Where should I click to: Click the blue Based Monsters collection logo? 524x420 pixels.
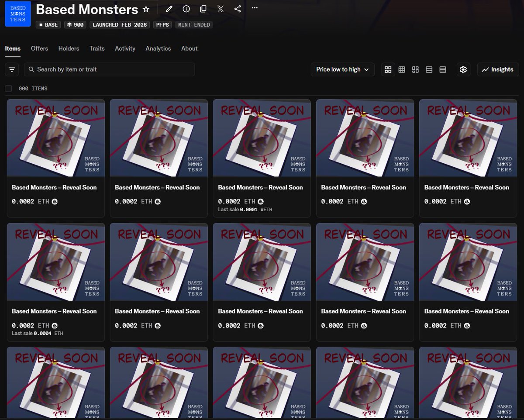pyautogui.click(x=18, y=14)
